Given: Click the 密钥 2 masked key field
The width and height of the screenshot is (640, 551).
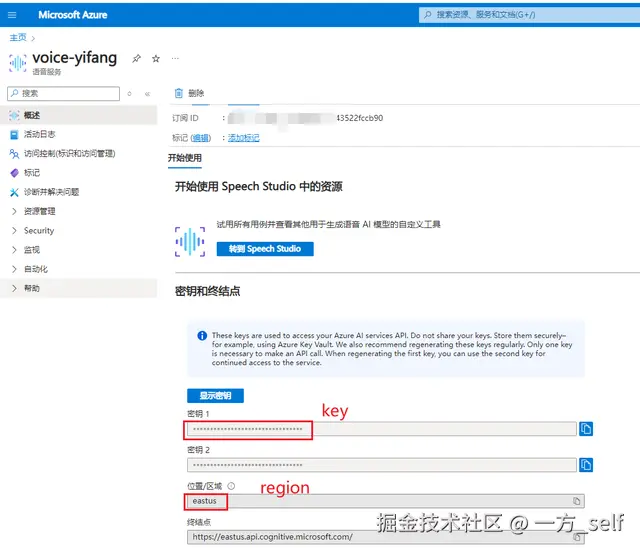Looking at the screenshot, I should click(x=382, y=465).
